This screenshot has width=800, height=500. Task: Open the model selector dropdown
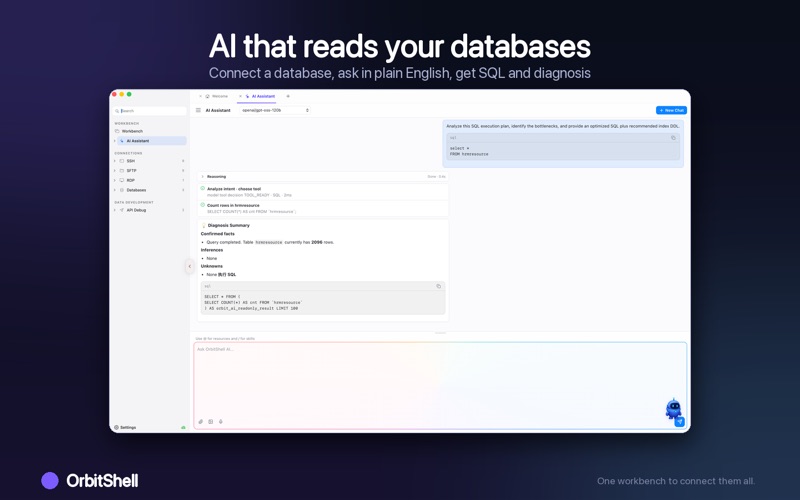coord(275,110)
